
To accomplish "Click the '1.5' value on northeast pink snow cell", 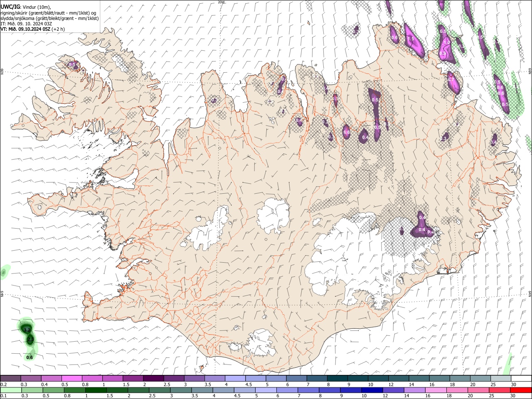I will click(411, 38).
